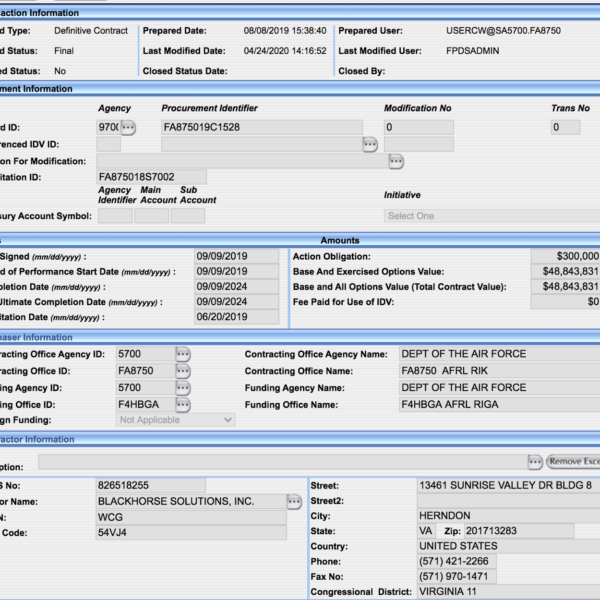
Task: Click the Street field with Sunrise Valley address
Action: (508, 485)
